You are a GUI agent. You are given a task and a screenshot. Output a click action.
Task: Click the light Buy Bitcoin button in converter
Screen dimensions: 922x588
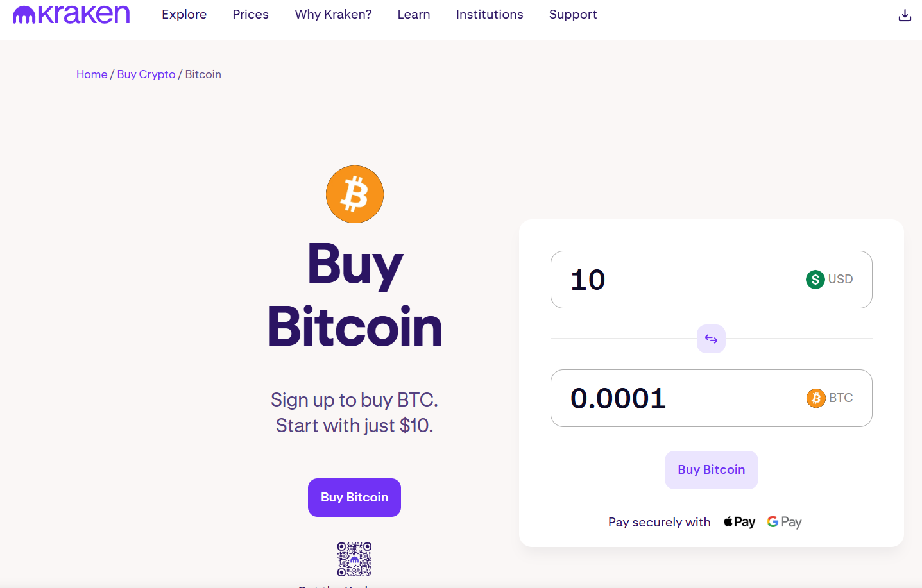[712, 470]
